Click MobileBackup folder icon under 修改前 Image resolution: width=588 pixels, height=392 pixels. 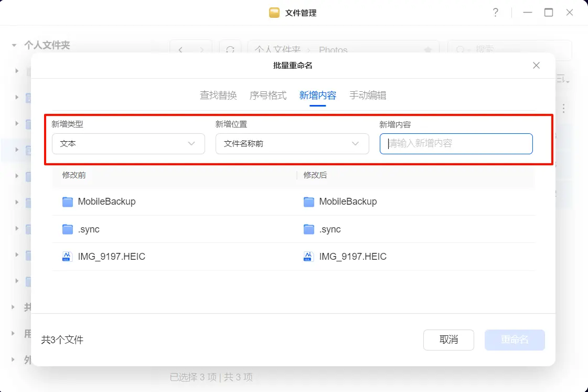click(x=68, y=202)
